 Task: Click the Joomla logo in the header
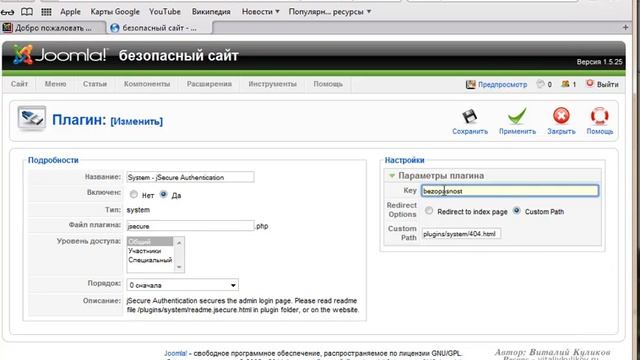pyautogui.click(x=60, y=55)
